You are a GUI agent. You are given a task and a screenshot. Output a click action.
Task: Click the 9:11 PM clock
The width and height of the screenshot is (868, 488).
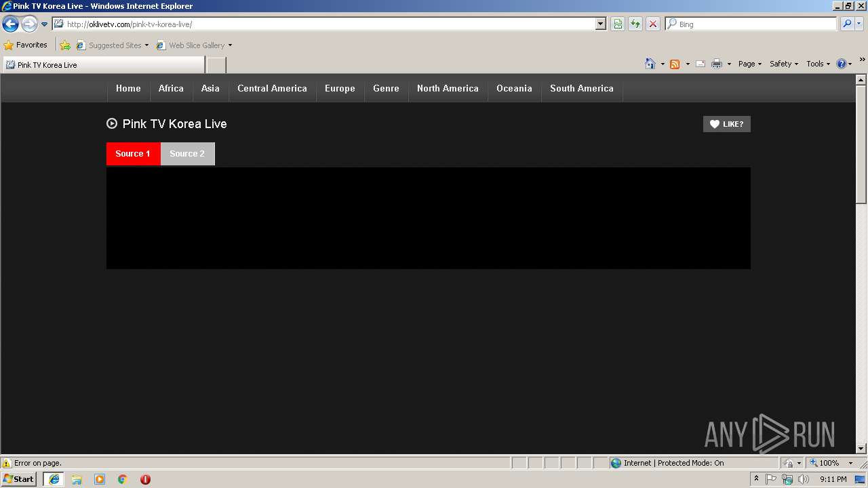(x=833, y=479)
